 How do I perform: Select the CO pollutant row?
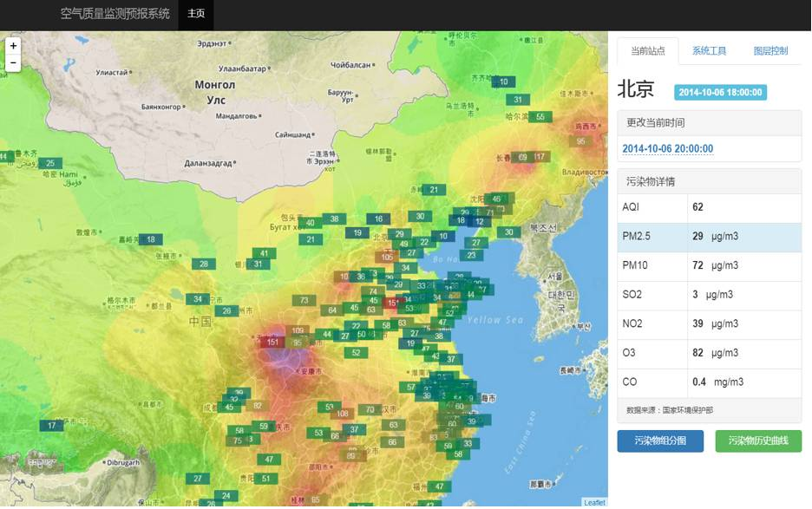coord(709,382)
